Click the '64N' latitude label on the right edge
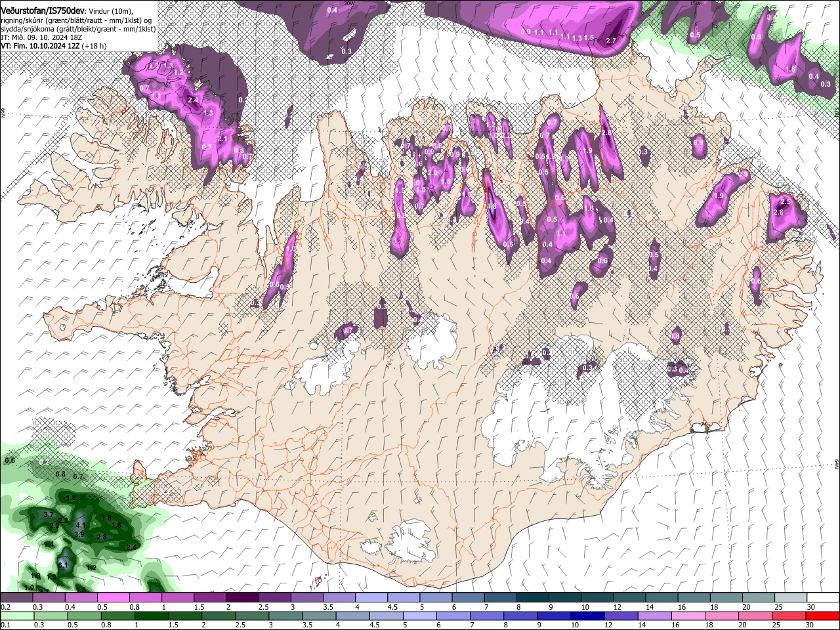840x630 pixels. coord(837,463)
